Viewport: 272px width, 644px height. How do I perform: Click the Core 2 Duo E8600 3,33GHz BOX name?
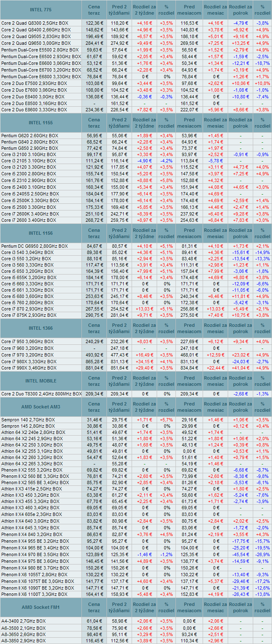pyautogui.click(x=34, y=110)
